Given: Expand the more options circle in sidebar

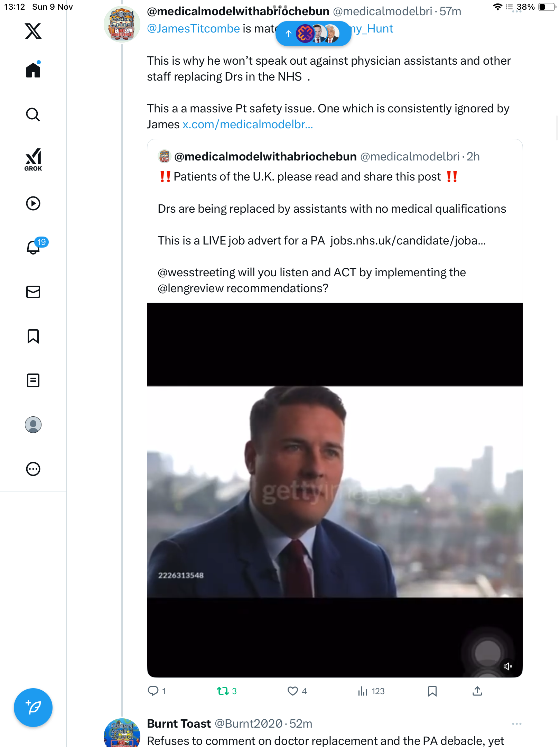Looking at the screenshot, I should coord(33,469).
